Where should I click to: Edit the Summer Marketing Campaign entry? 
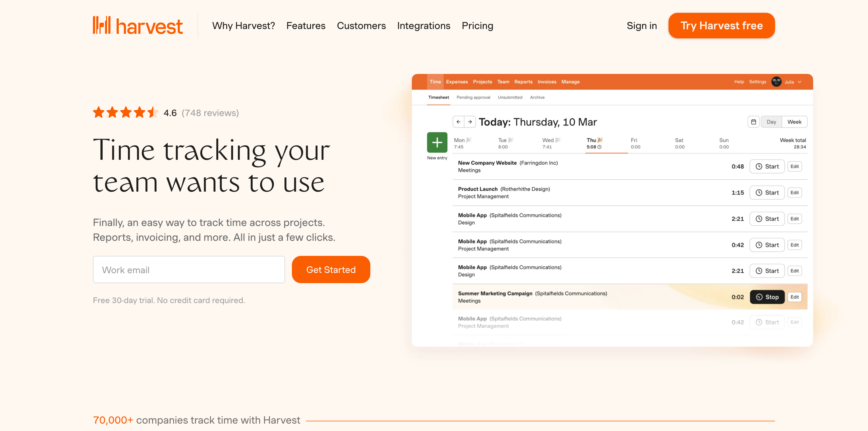coord(794,297)
